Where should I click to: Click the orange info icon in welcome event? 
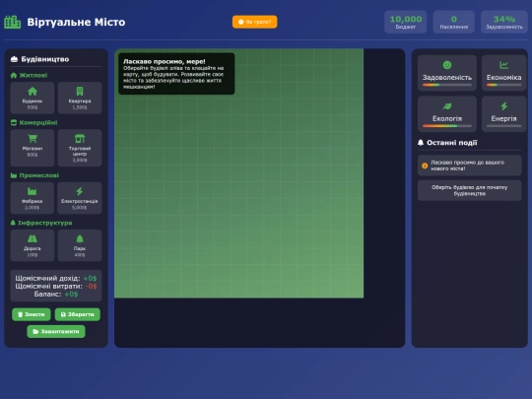pos(425,166)
